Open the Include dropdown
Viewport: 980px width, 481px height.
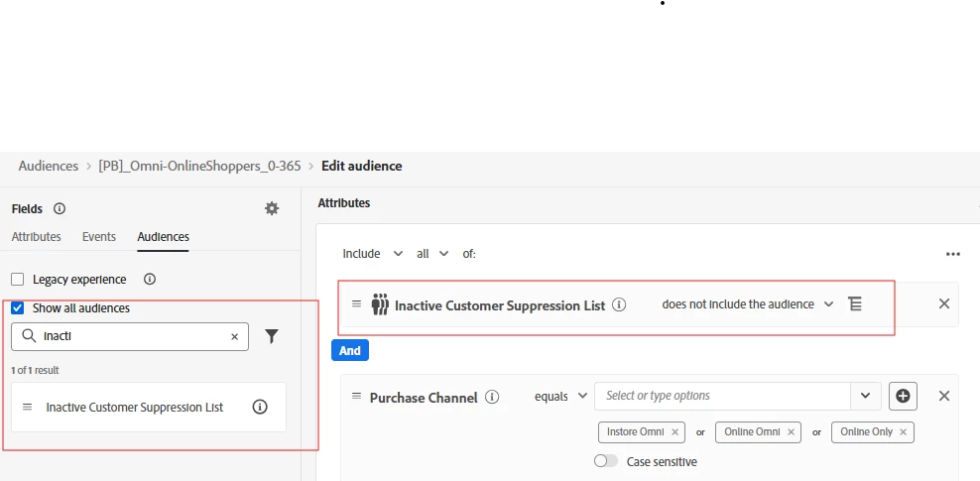click(x=373, y=254)
